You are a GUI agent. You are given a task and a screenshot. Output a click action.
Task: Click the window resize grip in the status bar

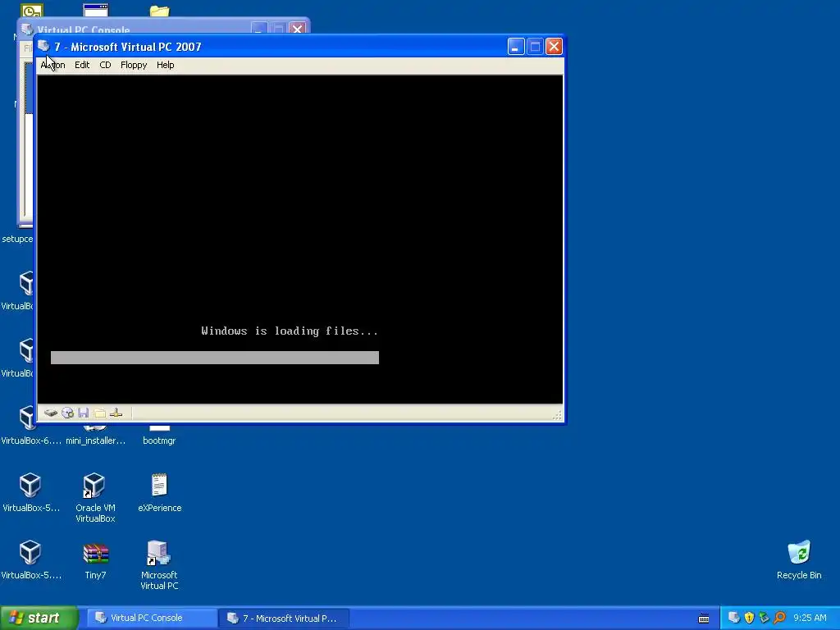pos(557,414)
